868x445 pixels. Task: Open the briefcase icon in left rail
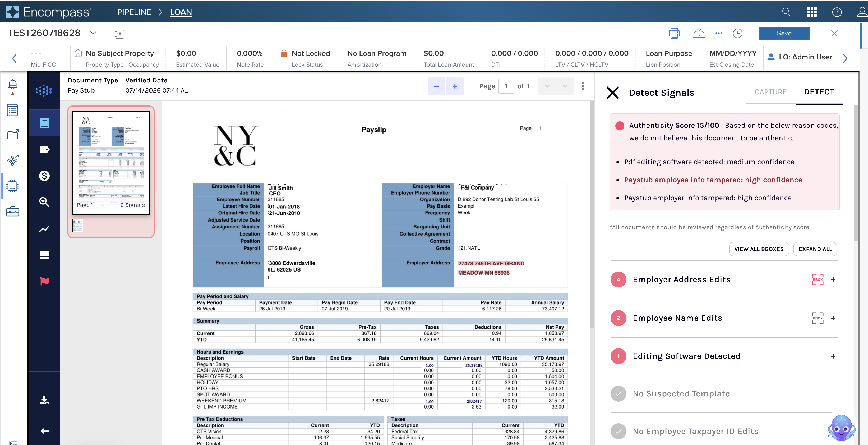[12, 211]
